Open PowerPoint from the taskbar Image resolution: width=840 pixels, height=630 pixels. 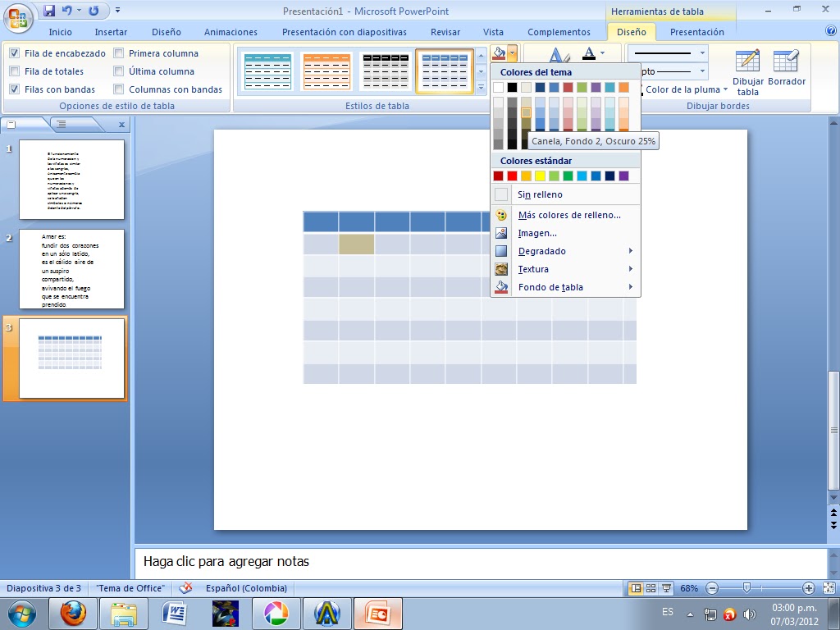(x=377, y=612)
